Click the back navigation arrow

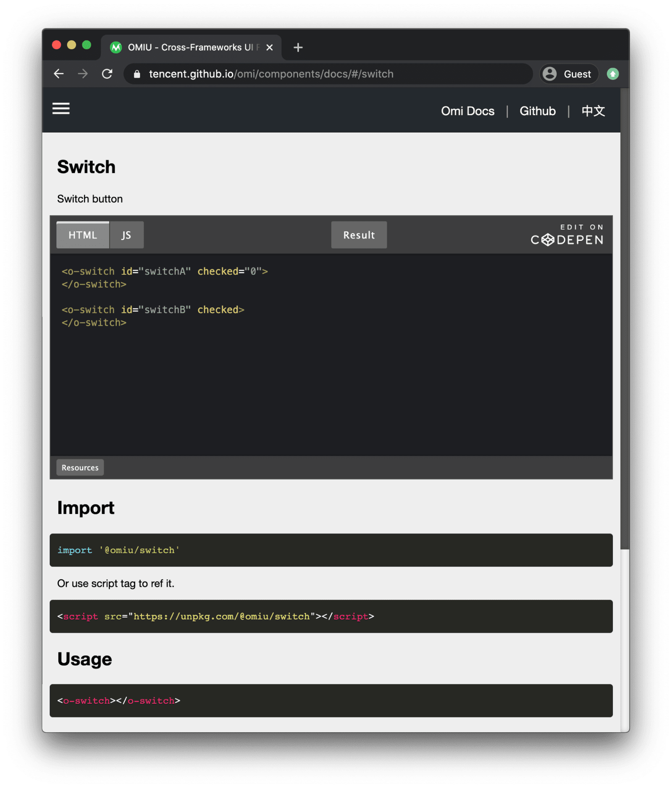(59, 73)
